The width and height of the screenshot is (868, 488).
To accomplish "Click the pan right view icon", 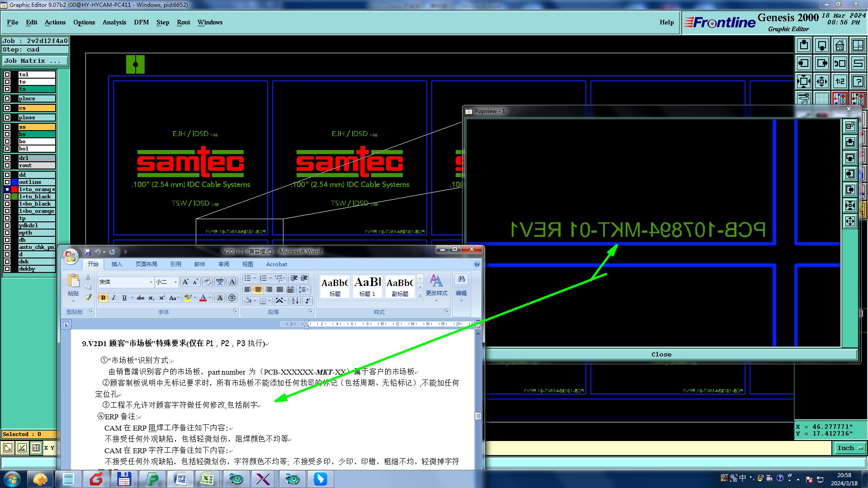I will point(822,63).
